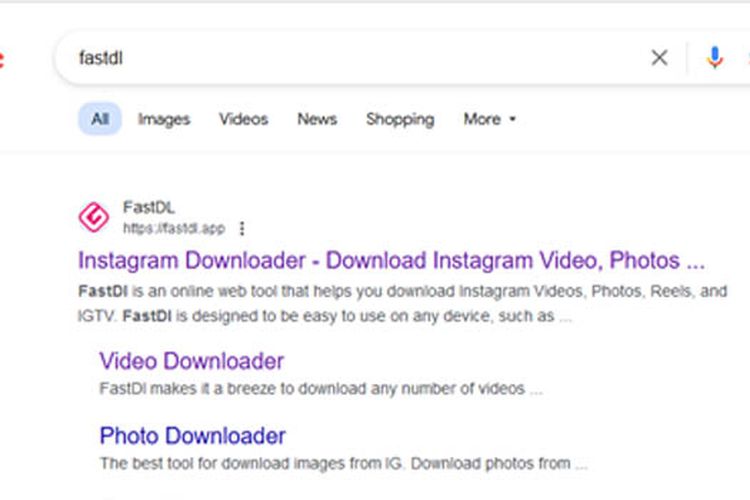Click the Google logo beside the search bar
Viewport: 750px width, 500px height.
[x=3, y=58]
